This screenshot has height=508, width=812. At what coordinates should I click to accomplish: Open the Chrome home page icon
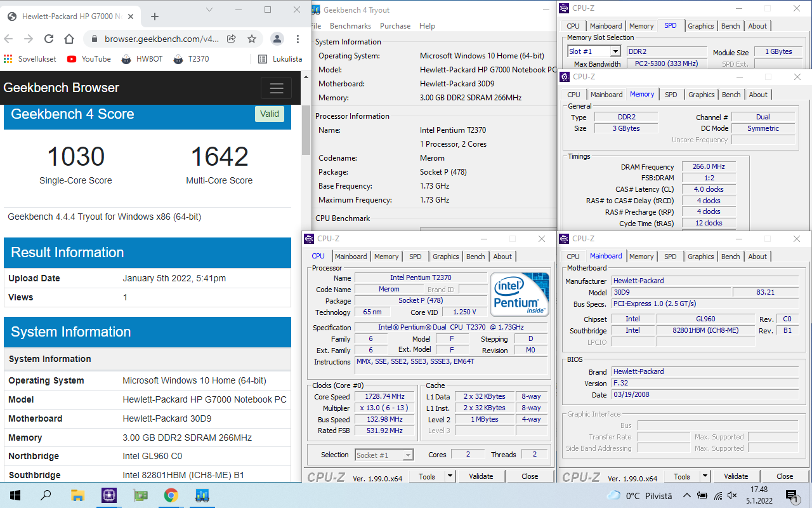pos(69,39)
